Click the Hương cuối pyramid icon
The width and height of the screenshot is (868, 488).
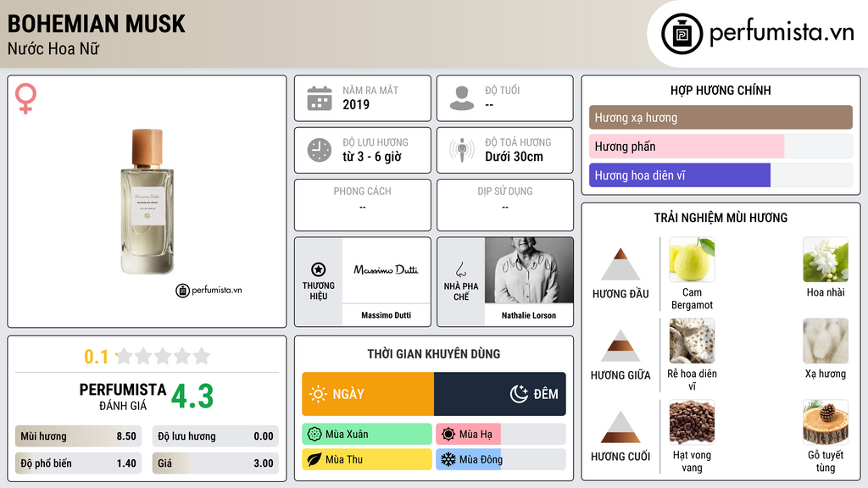(620, 427)
